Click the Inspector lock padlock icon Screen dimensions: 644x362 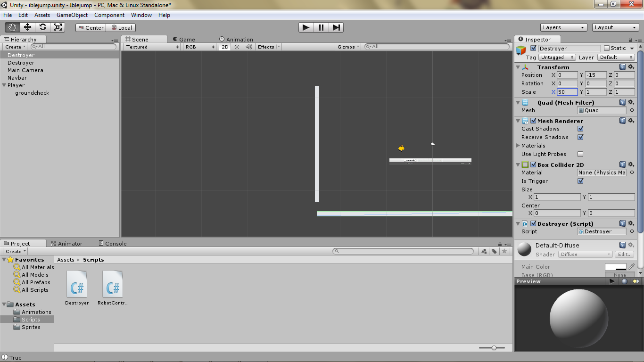pyautogui.click(x=630, y=39)
